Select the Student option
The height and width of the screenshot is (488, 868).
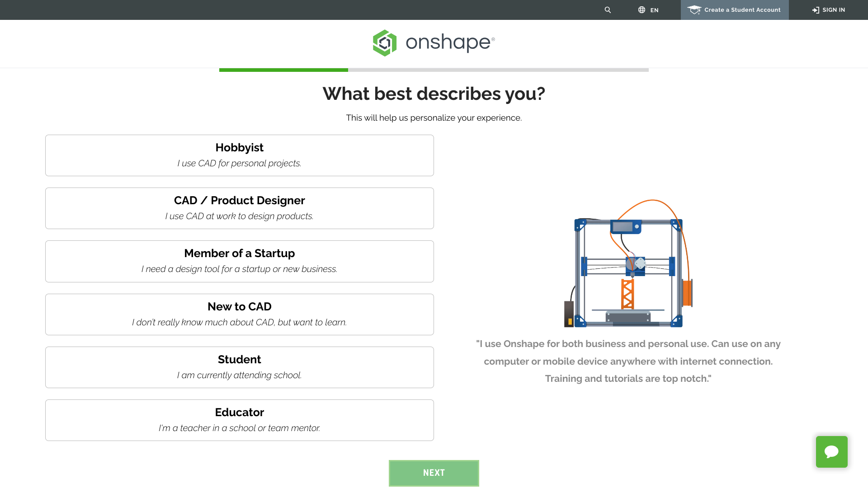pyautogui.click(x=239, y=367)
